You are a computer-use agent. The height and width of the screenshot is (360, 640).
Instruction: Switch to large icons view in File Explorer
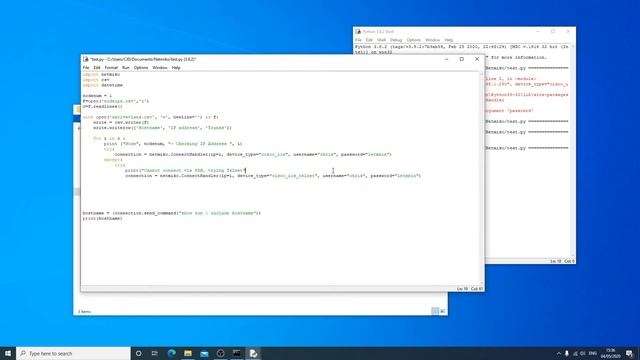coord(442,311)
